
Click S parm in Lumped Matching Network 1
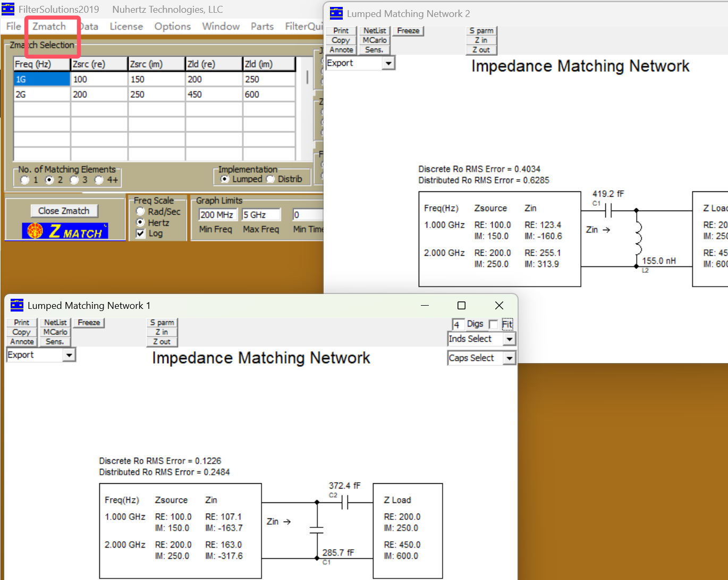pos(162,323)
